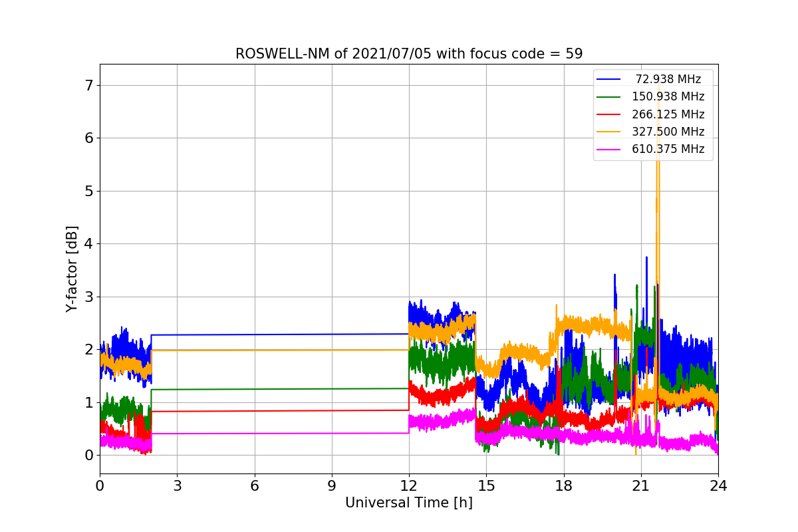Click y-axis tick label 4
The image size is (798, 532).
tap(89, 243)
